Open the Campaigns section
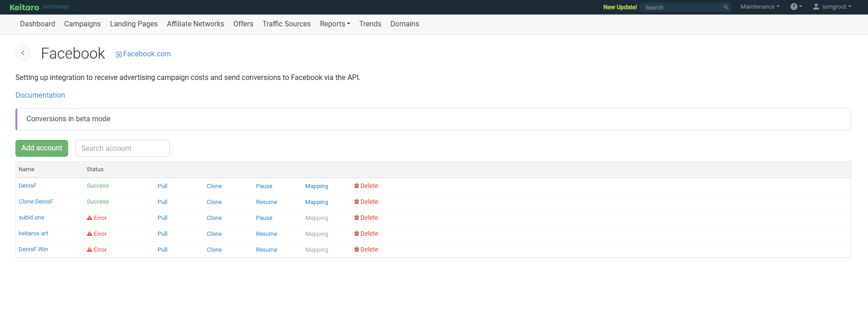Image resolution: width=868 pixels, height=328 pixels. click(x=82, y=24)
